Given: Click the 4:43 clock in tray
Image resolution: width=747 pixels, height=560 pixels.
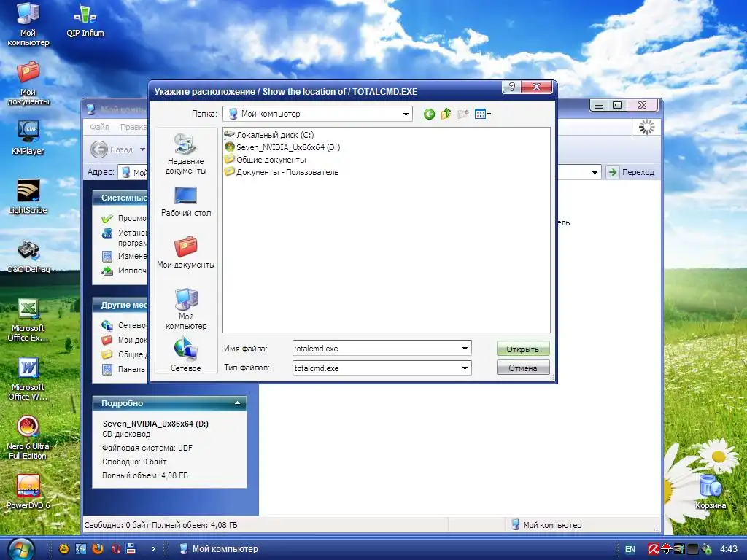Looking at the screenshot, I should point(729,549).
